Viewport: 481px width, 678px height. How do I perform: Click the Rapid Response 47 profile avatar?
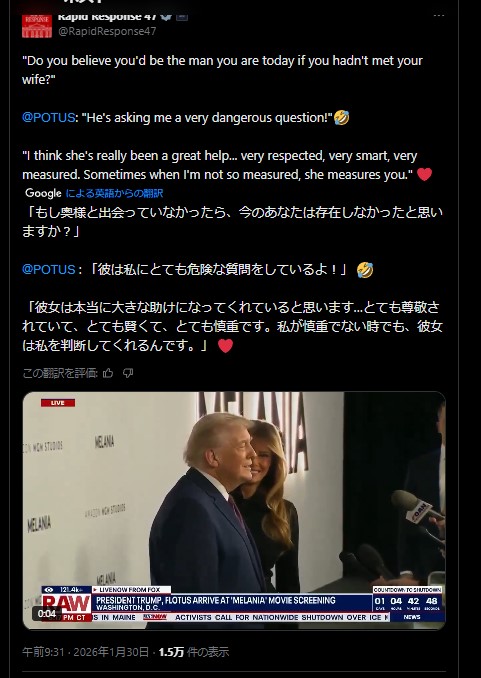[37, 26]
